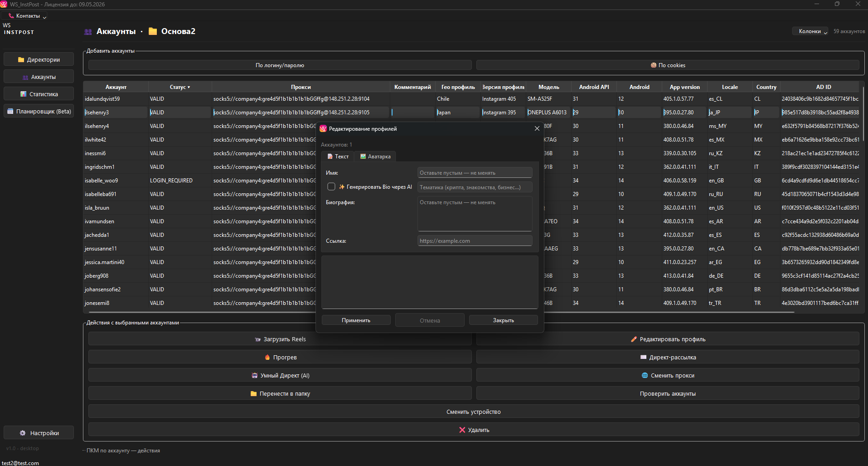Screen dimensions: 868x466
Task: Enable Генерировать Bio через AI checkbox
Action: point(331,186)
